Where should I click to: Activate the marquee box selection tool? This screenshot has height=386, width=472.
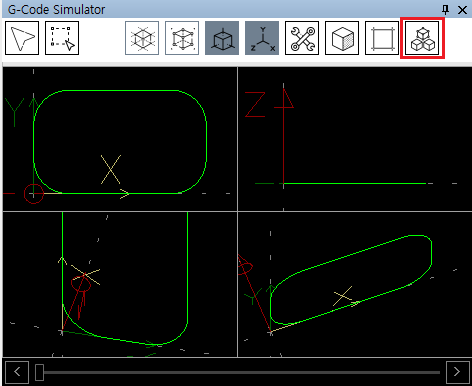click(62, 38)
